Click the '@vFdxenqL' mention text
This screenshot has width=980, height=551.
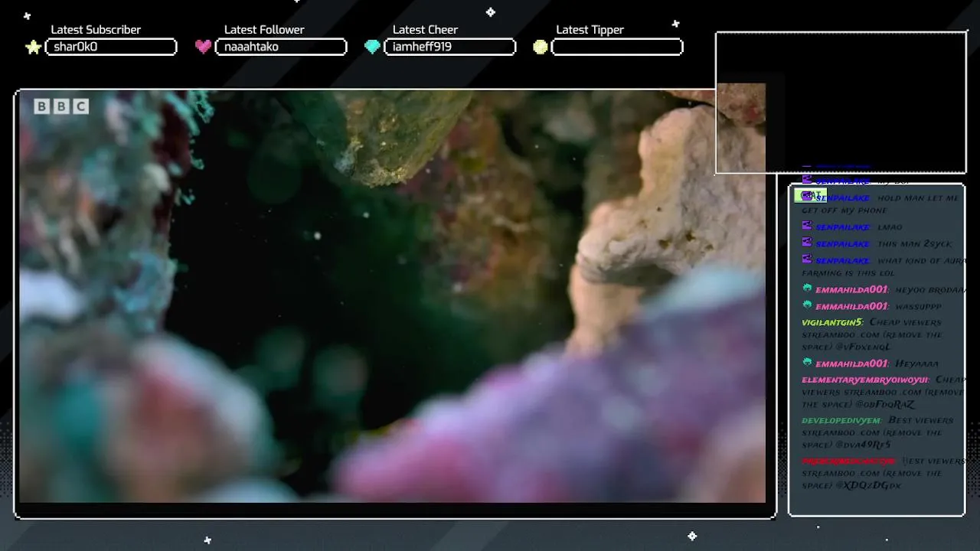point(864,347)
